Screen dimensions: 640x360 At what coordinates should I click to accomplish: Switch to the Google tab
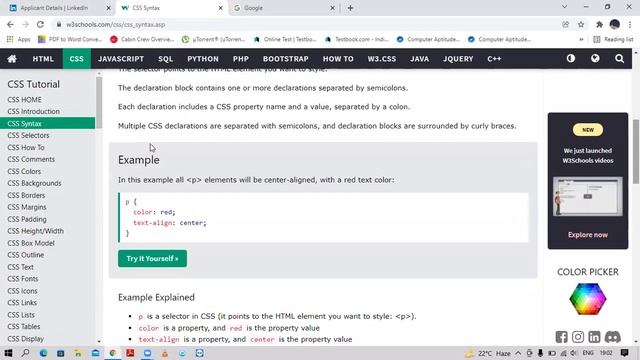[284, 8]
